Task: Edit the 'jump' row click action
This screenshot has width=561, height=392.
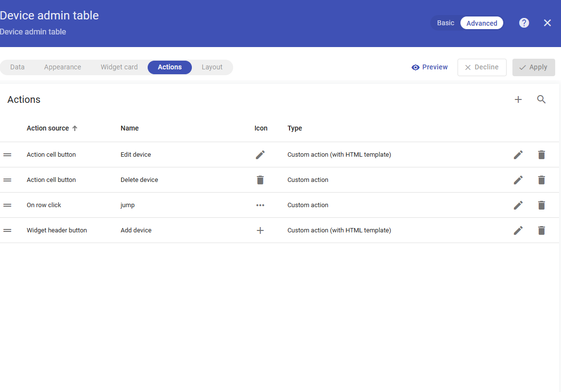Action: 518,205
